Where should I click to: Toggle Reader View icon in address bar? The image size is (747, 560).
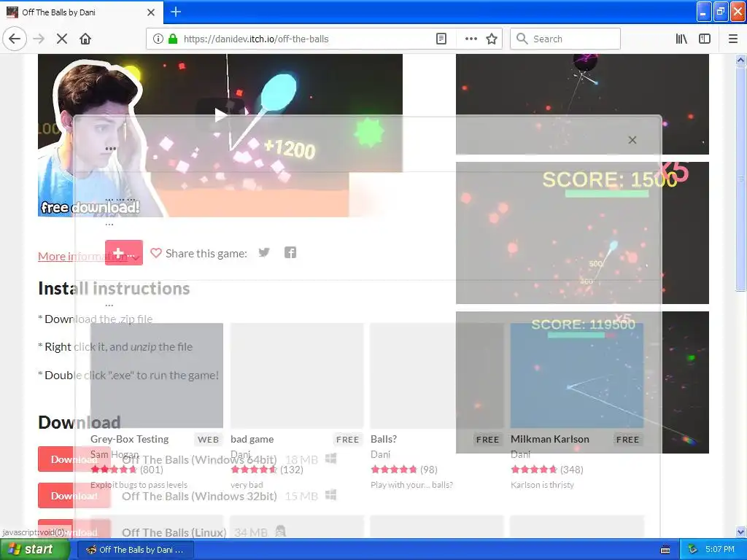click(441, 39)
